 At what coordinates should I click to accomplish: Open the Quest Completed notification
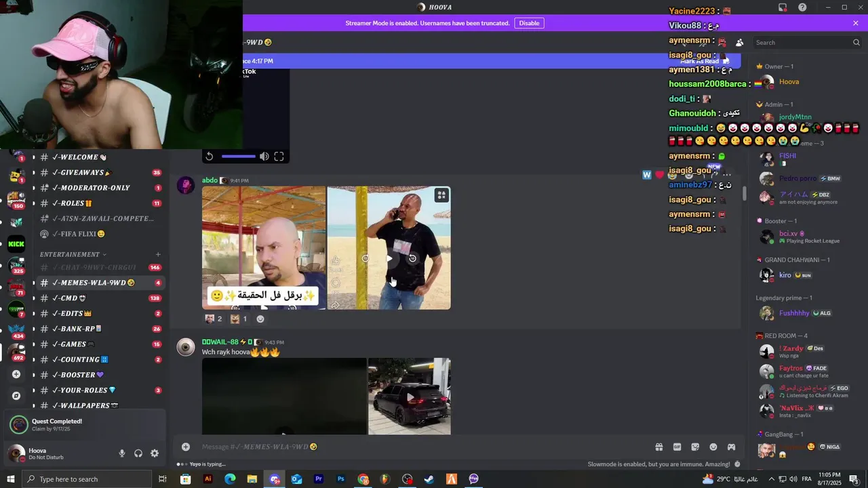click(84, 425)
